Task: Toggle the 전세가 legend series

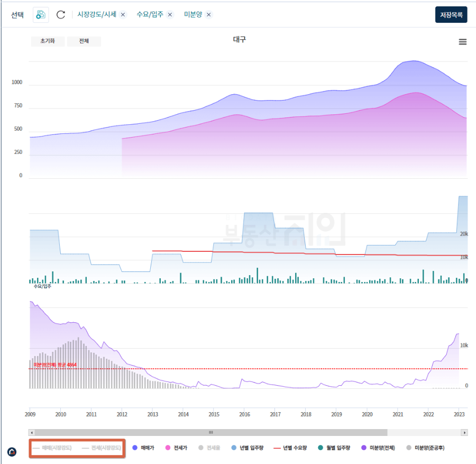Action: pos(176,448)
